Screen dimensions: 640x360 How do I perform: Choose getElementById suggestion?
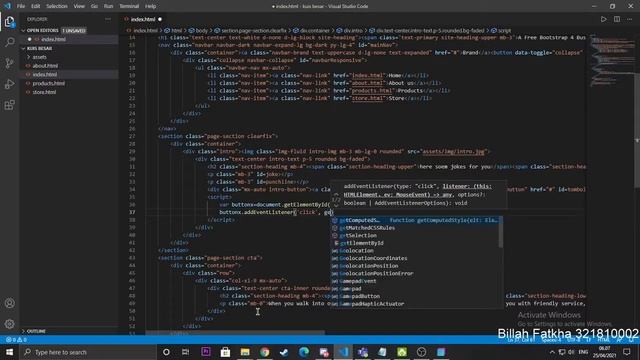414,243
